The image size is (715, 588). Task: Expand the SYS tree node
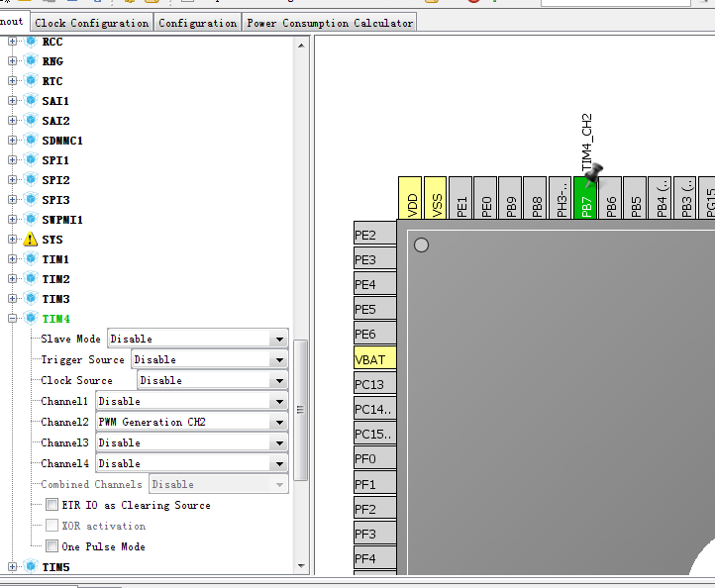pos(12,239)
